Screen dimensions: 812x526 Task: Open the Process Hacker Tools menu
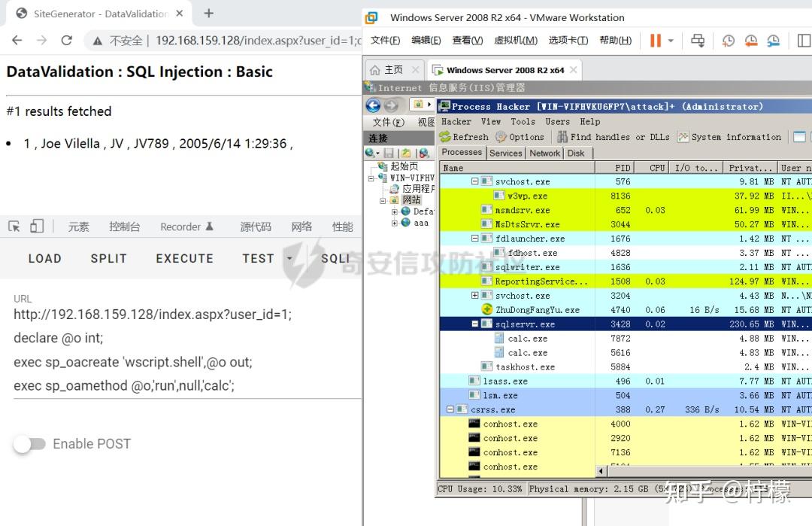pos(523,121)
